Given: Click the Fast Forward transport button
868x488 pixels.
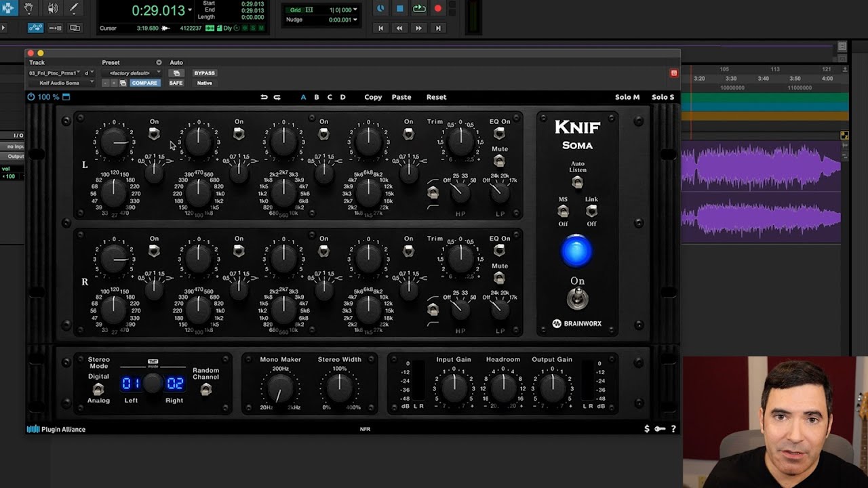Looking at the screenshot, I should click(x=418, y=28).
